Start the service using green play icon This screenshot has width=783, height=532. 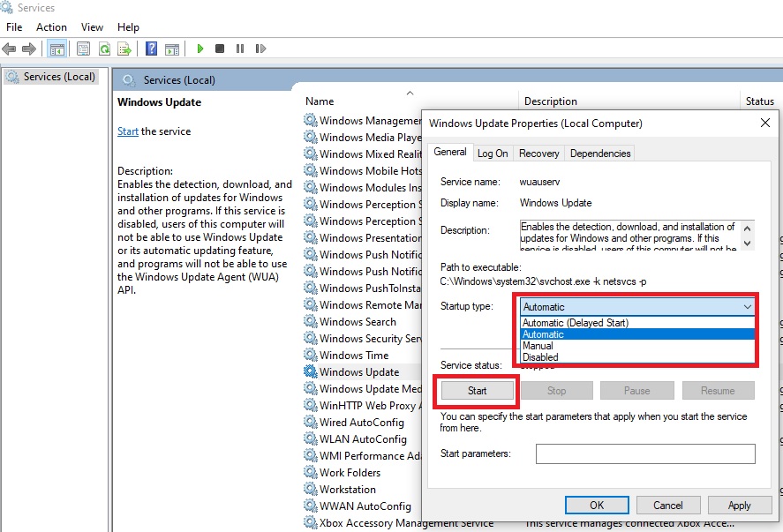click(200, 49)
